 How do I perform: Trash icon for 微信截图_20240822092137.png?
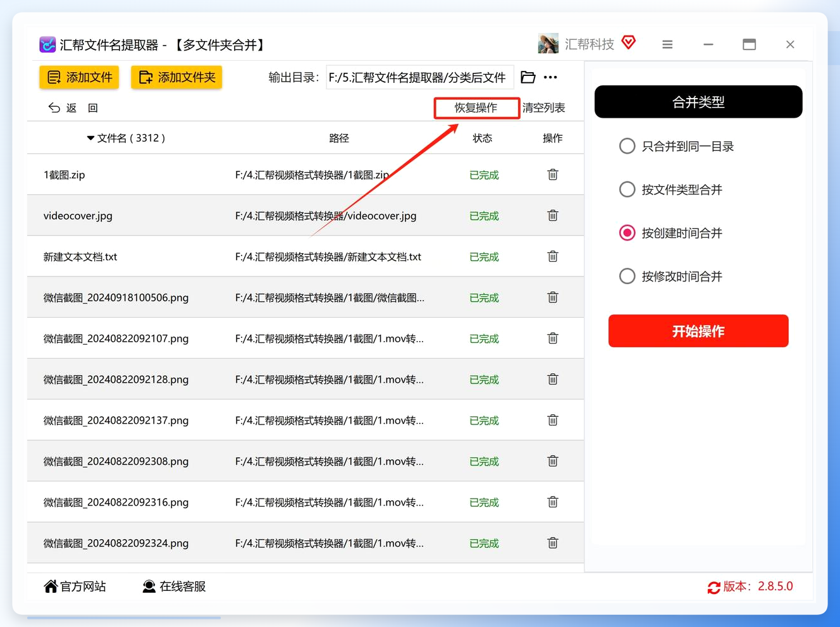point(553,420)
